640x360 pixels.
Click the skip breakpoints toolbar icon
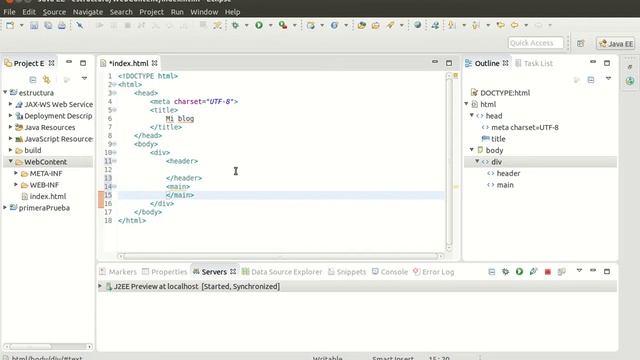point(80,25)
